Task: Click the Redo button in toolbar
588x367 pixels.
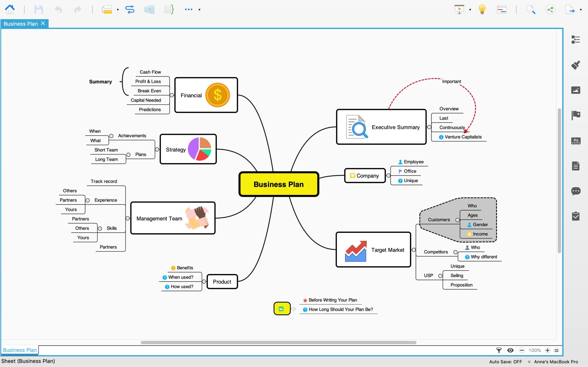Action: (x=77, y=9)
